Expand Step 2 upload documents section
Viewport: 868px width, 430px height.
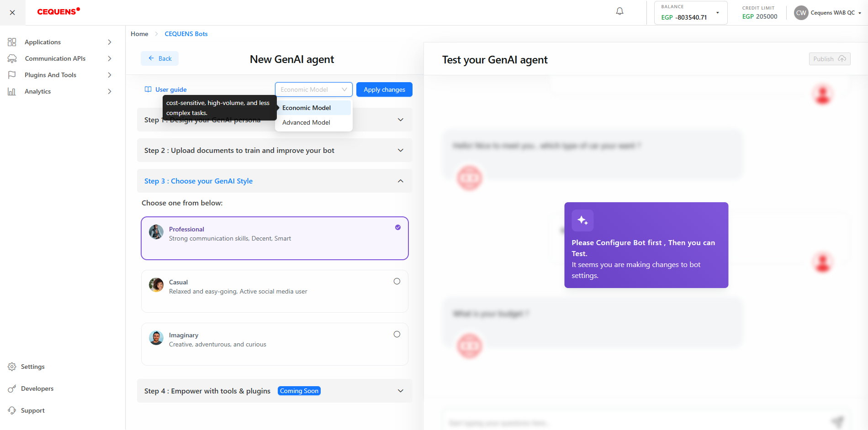tap(274, 150)
